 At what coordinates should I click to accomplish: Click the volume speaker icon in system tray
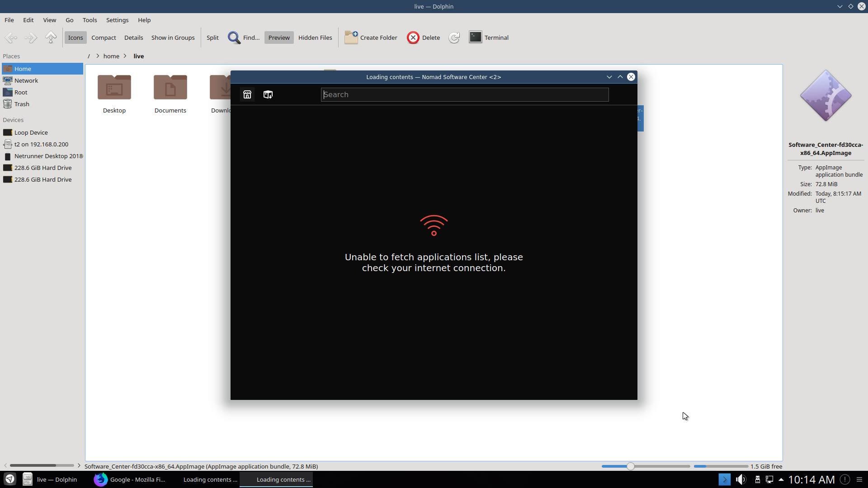point(741,479)
